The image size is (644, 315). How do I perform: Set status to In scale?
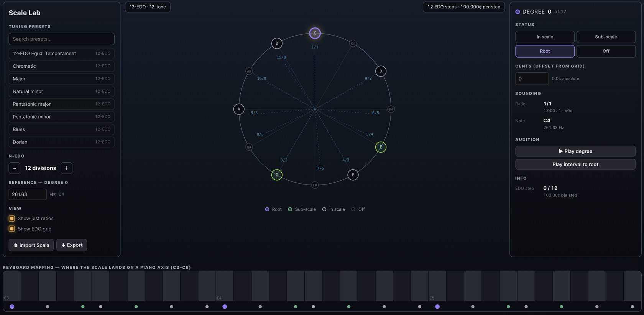[545, 37]
